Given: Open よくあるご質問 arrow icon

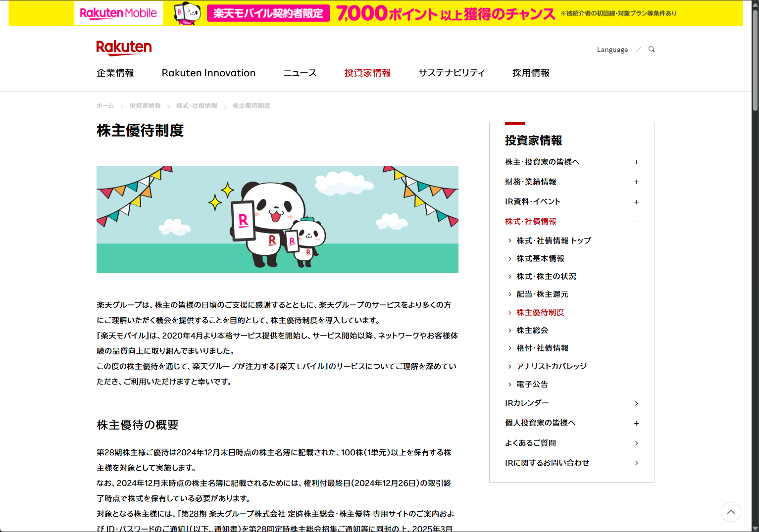Looking at the screenshot, I should pyautogui.click(x=636, y=443).
